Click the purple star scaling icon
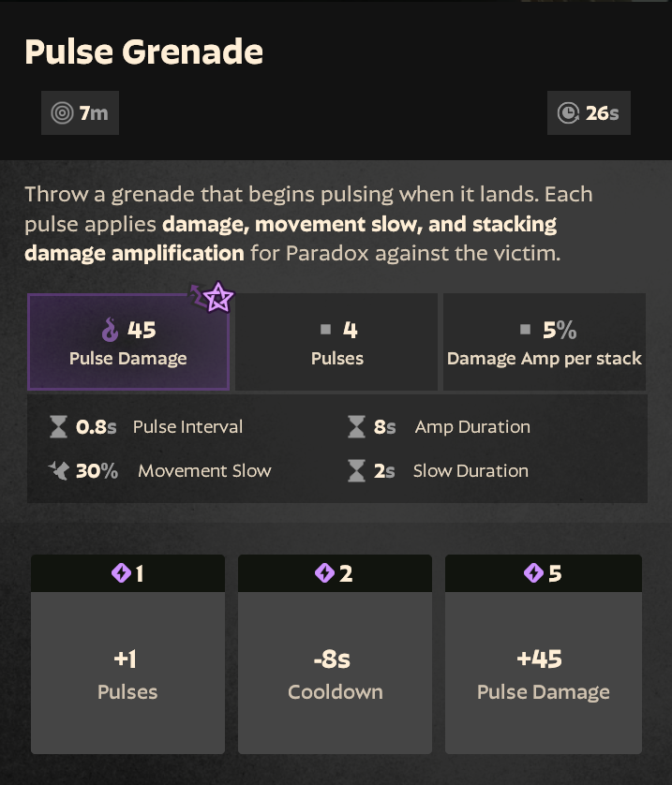Screen dimensions: 672x785 (x=218, y=298)
